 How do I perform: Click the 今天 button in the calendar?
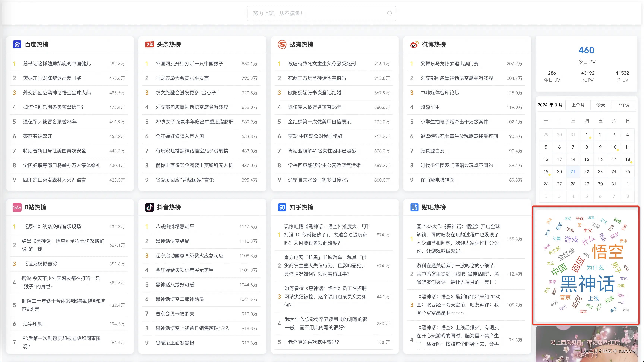(x=601, y=105)
